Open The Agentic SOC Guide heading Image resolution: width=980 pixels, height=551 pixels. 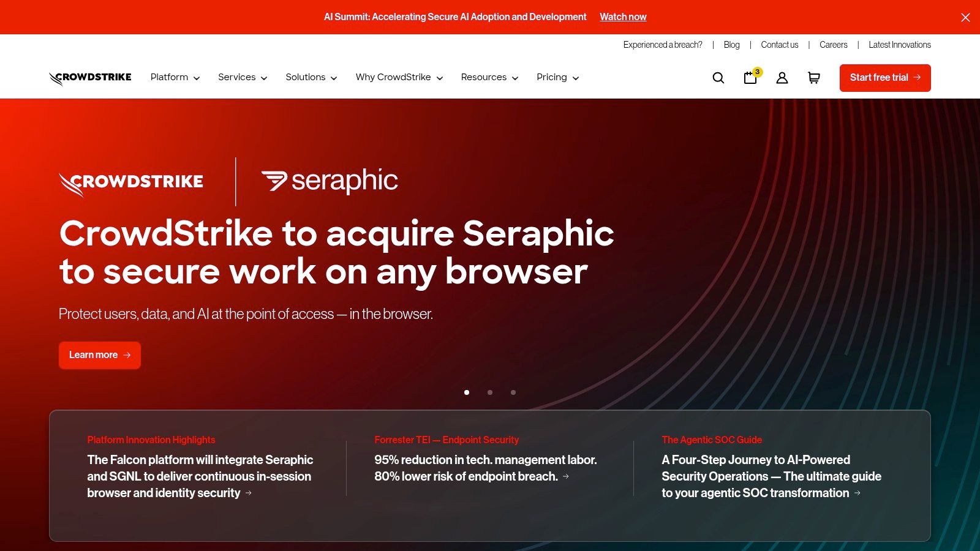712,440
